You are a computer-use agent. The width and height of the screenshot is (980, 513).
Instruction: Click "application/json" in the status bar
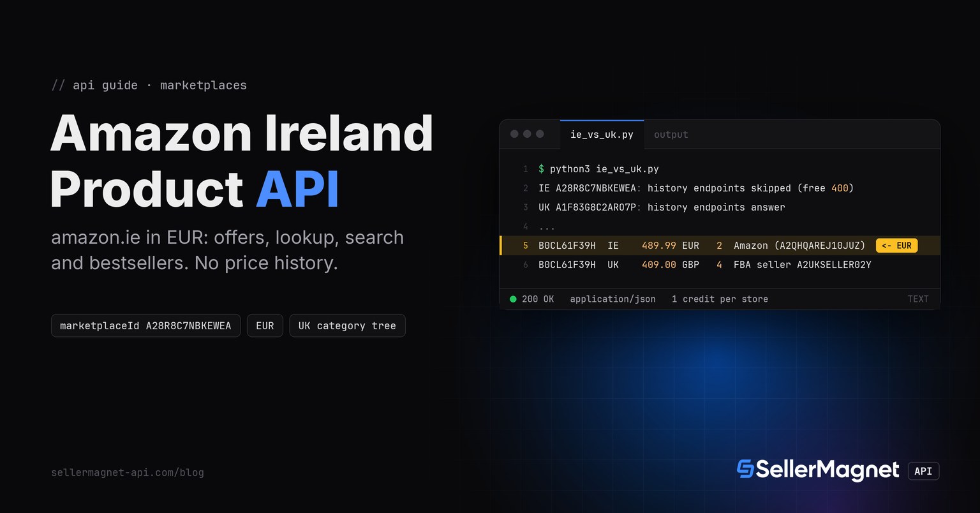tap(612, 299)
